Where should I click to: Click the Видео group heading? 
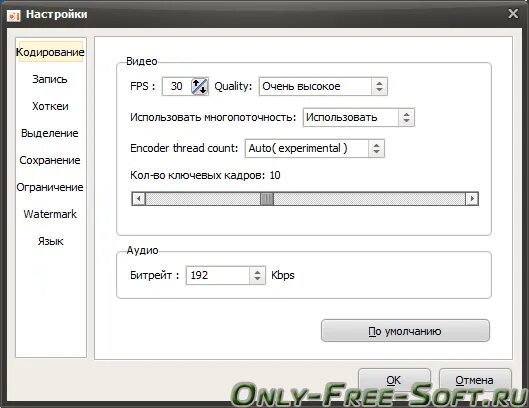[x=142, y=61]
